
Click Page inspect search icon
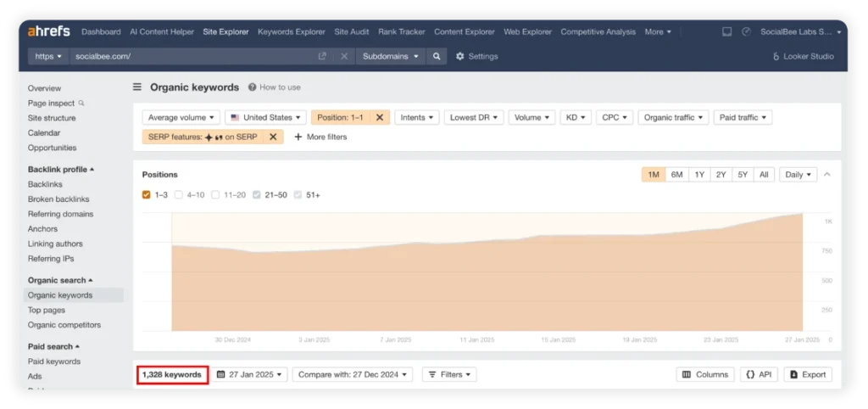tap(81, 103)
